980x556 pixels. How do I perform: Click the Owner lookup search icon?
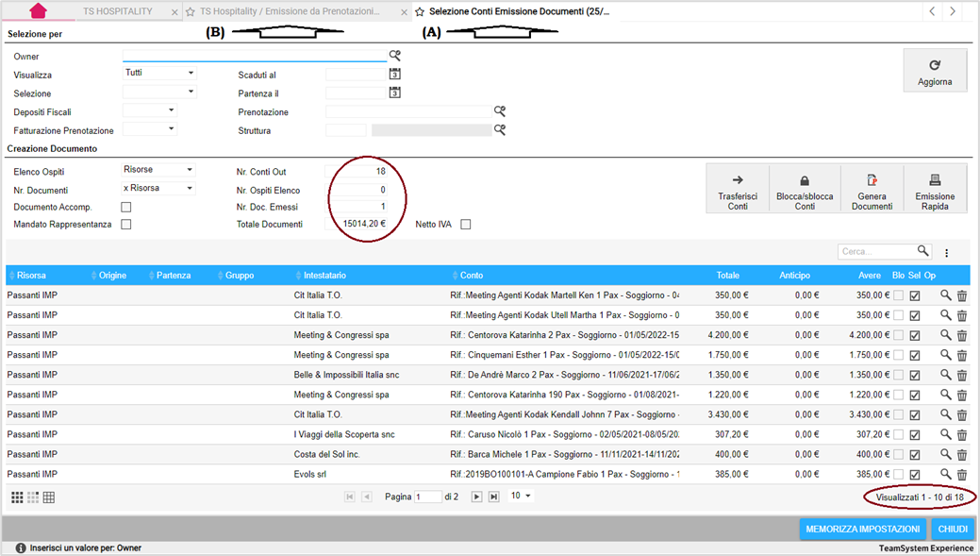click(x=395, y=56)
